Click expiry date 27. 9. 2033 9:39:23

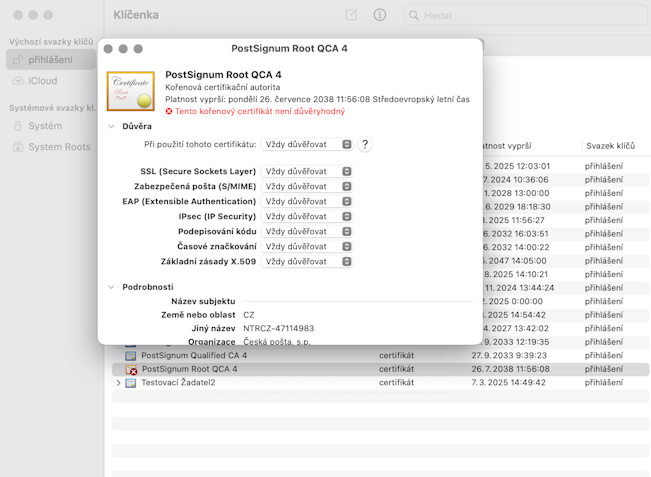(509, 355)
